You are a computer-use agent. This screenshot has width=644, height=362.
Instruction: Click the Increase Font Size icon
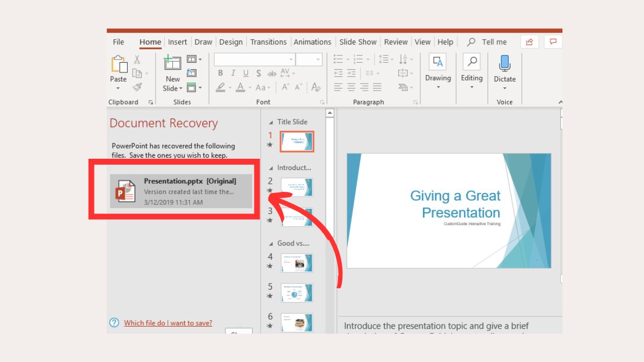coord(286,87)
